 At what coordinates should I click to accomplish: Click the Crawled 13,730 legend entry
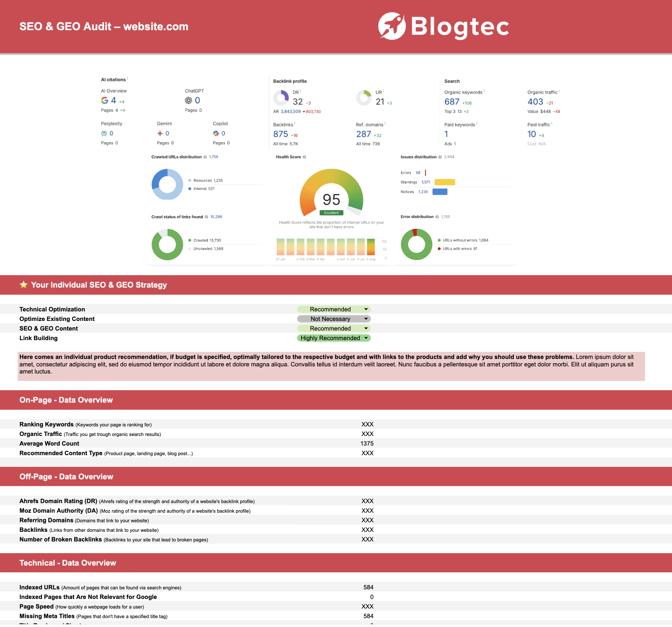pos(205,240)
